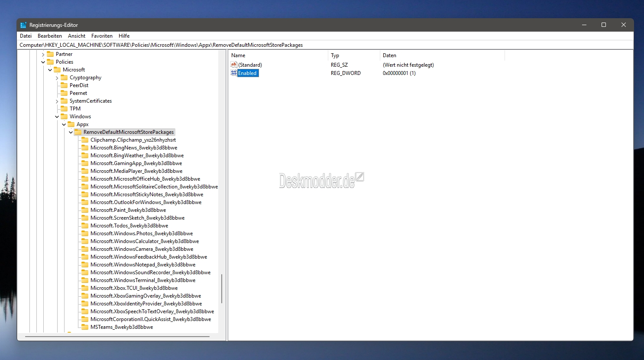Click the open folder icon of RemoveDefaultMicrosoftStorePackages
The width and height of the screenshot is (644, 360).
78,132
